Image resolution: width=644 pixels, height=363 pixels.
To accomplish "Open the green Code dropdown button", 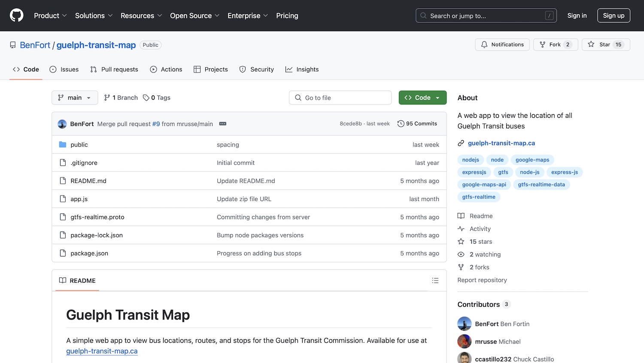I will [422, 98].
